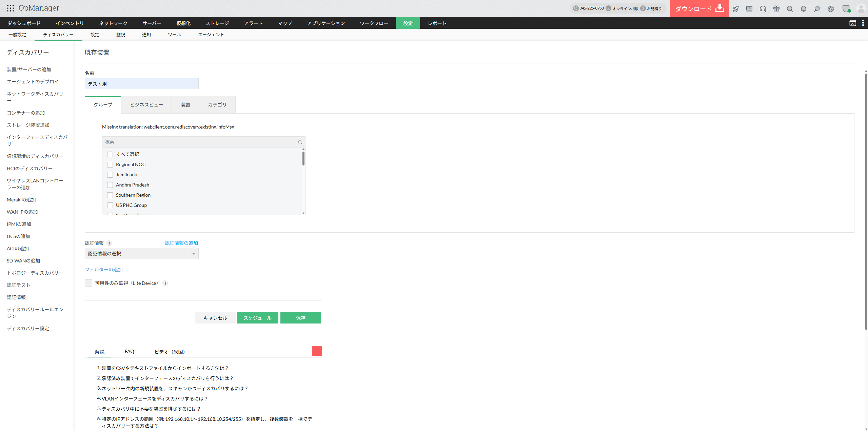Click the gift box icon

[776, 9]
